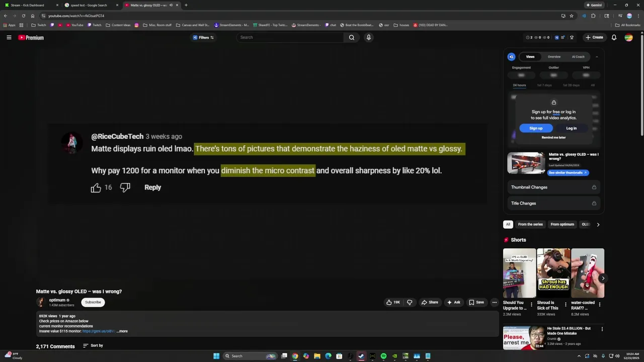Click the Log in button in the analytics panel
The width and height of the screenshot is (644, 362).
click(x=572, y=128)
